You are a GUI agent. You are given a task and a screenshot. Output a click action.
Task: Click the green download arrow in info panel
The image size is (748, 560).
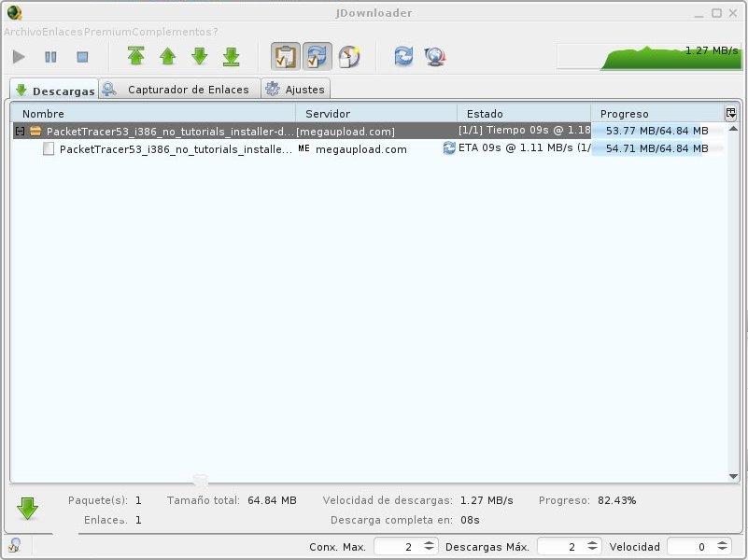point(28,509)
